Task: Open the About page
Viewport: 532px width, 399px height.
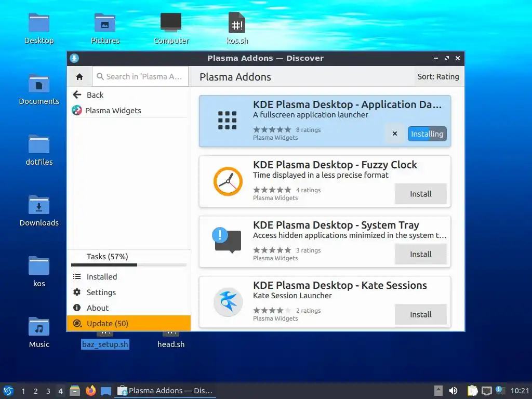Action: 129,308
